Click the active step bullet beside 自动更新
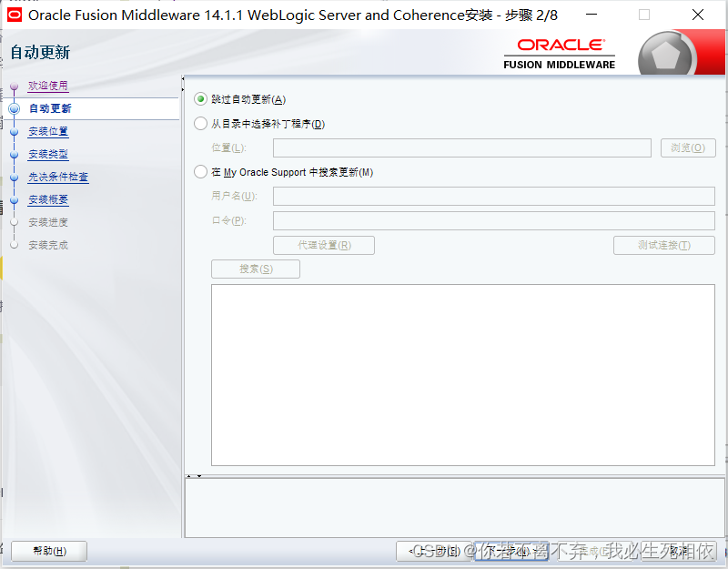The width and height of the screenshot is (728, 569). click(14, 108)
